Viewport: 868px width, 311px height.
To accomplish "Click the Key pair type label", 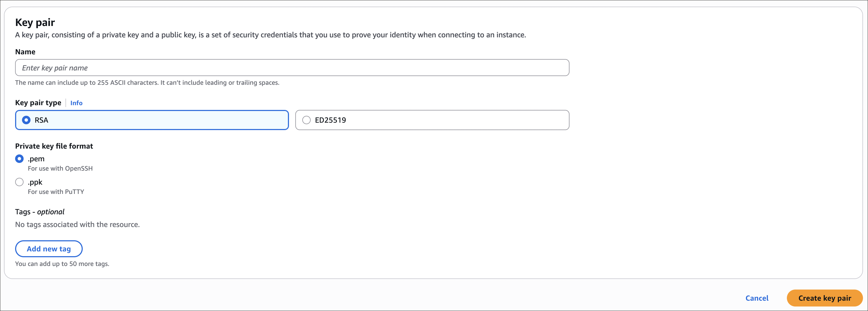I will point(38,103).
